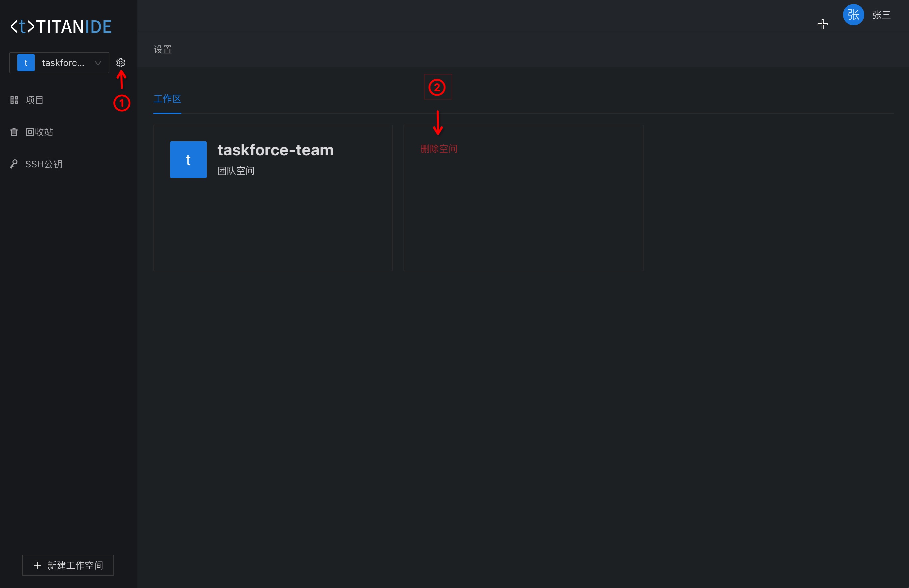Viewport: 909px width, 588px height.
Task: Open the 张三 username menu
Action: click(x=881, y=15)
